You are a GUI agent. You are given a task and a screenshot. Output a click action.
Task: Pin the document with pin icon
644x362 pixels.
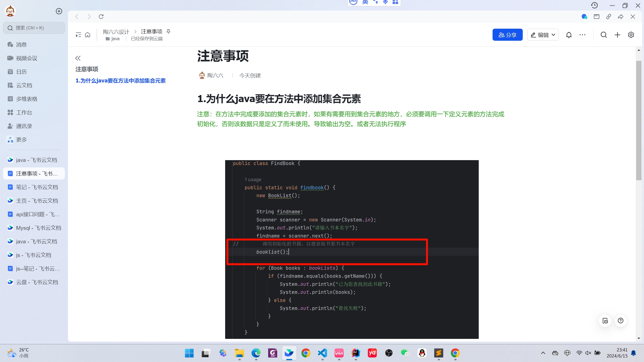169,31
